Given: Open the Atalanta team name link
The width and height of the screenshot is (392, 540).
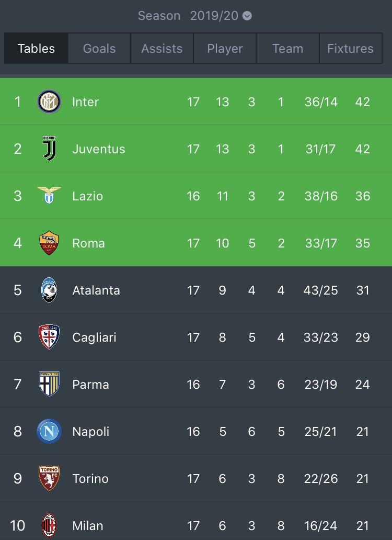Looking at the screenshot, I should pos(96,290).
